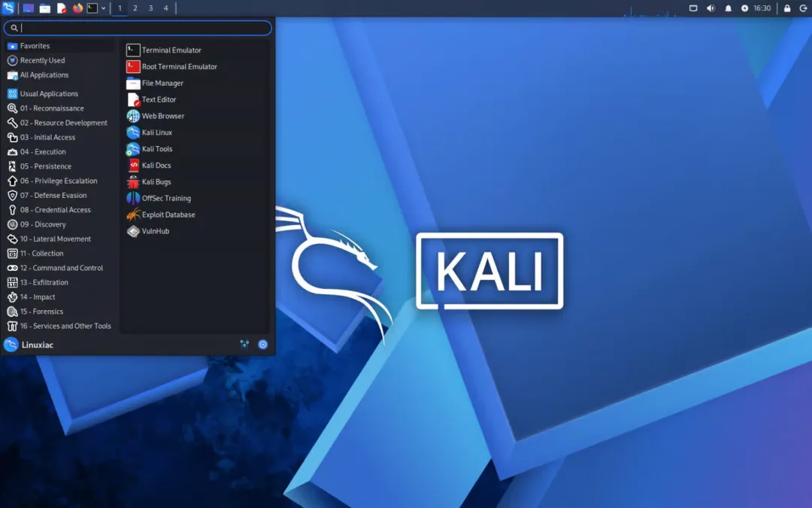This screenshot has width=812, height=508.
Task: Launch the text editor from the top panel
Action: [62, 8]
